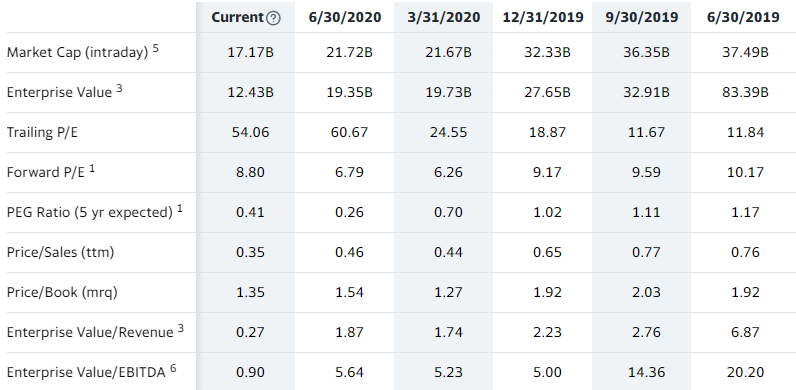Click footnote 5 next to Market Cap
Viewport: 796px width, 390px height.
pos(156,48)
